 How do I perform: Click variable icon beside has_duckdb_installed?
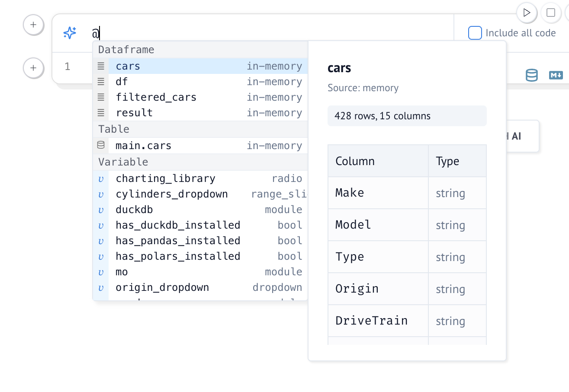click(x=101, y=225)
